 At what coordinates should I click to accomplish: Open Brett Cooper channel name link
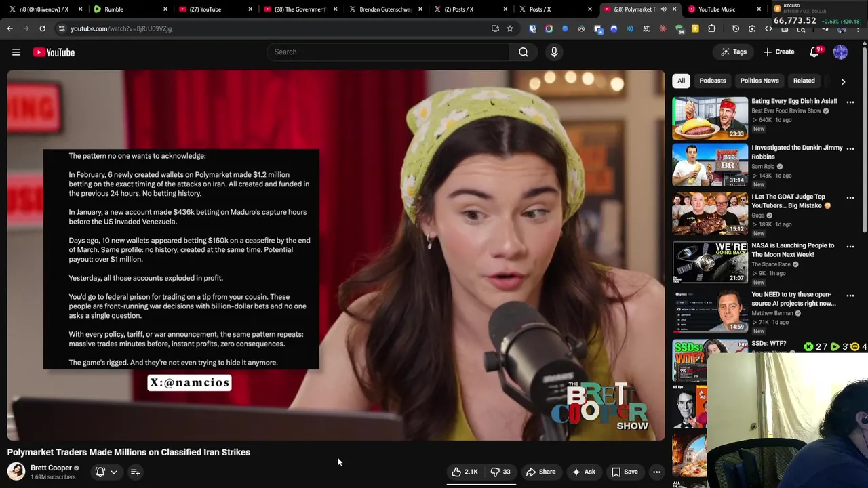[51, 468]
